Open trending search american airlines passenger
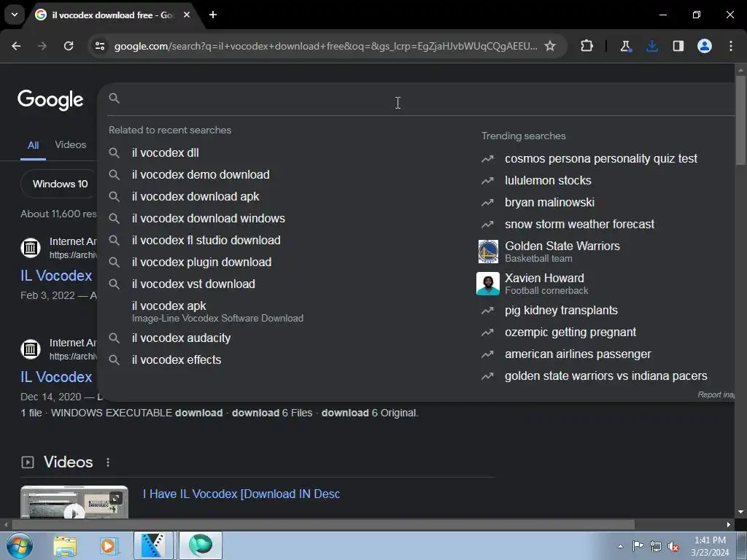Viewport: 747px width, 560px height. coord(578,354)
